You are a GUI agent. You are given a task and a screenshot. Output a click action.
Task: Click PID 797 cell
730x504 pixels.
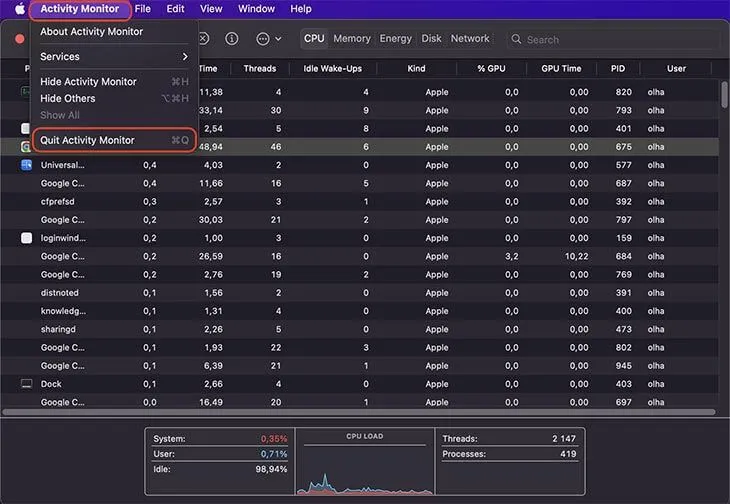623,220
